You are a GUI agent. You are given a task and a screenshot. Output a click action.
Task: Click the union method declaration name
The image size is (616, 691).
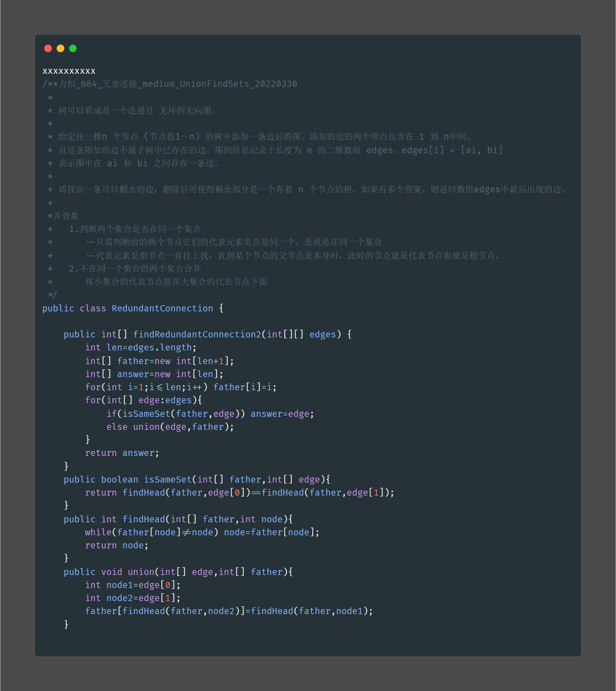[141, 572]
